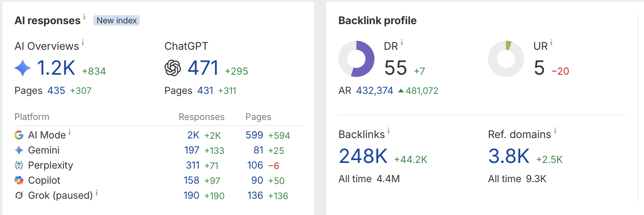
Task: Click the AI responses heading
Action: 48,20
